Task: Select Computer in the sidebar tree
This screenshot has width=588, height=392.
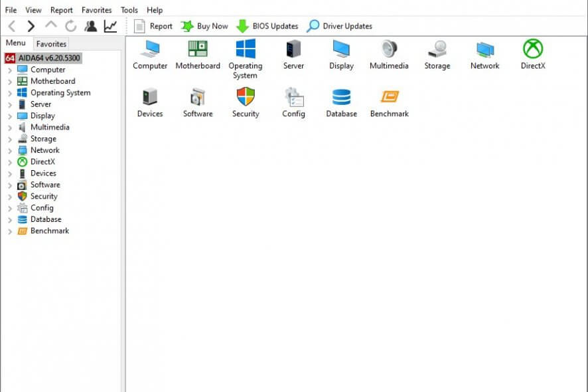Action: (x=48, y=70)
